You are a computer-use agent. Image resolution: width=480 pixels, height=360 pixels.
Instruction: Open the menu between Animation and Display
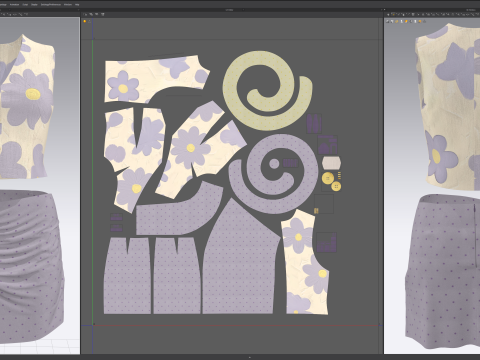25,4
